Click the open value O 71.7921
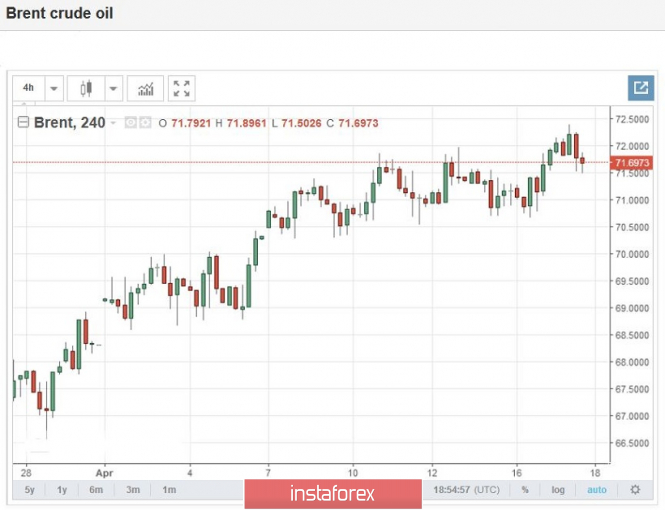 [x=184, y=123]
